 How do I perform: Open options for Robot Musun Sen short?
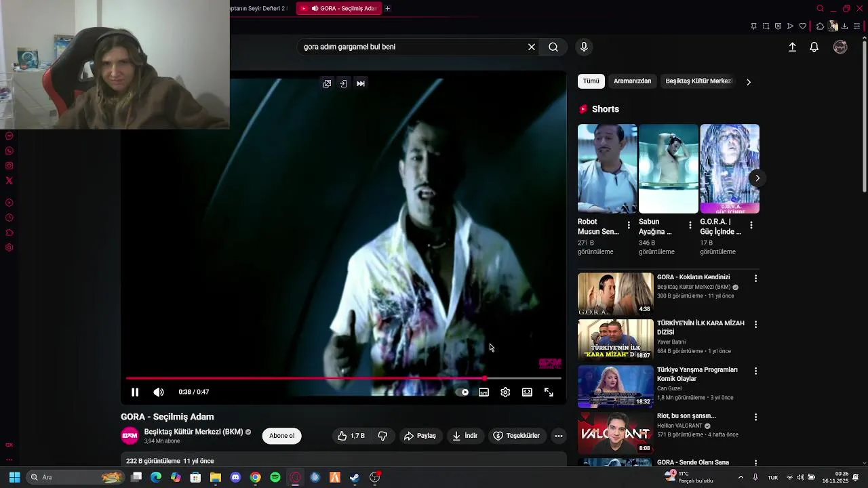tap(629, 225)
